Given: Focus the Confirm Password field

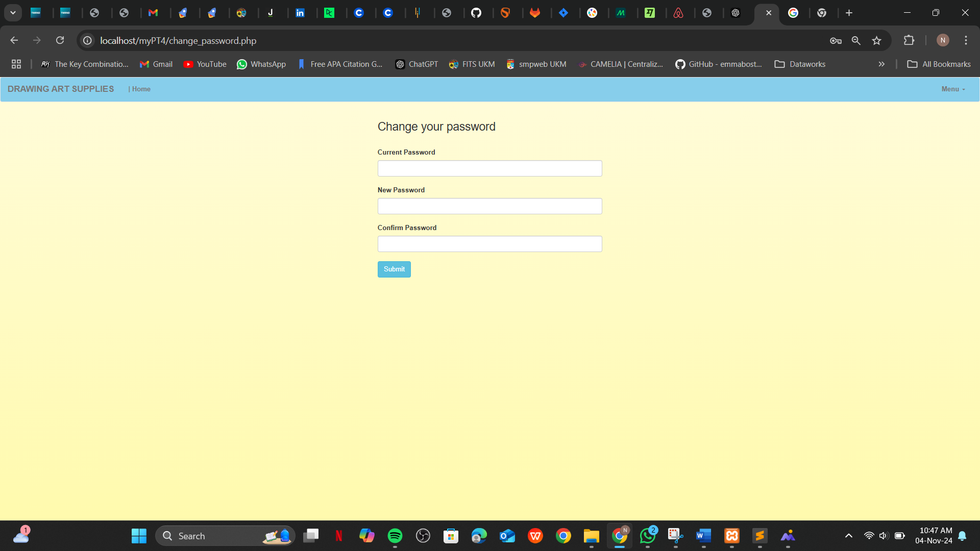Looking at the screenshot, I should (489, 244).
